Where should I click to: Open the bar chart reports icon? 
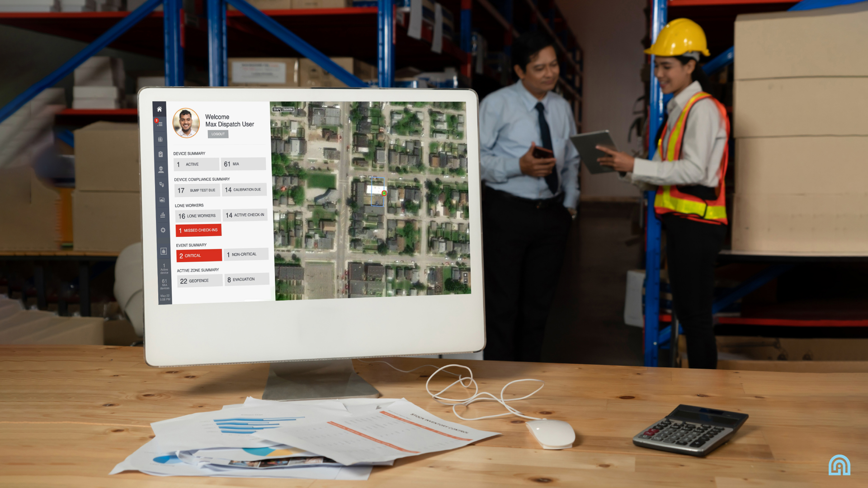[x=163, y=215]
